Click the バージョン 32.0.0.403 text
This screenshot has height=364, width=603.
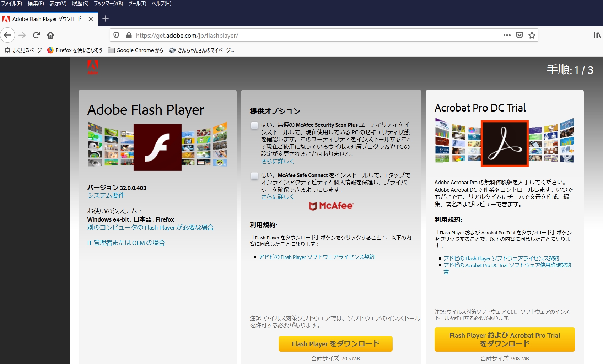coord(117,188)
